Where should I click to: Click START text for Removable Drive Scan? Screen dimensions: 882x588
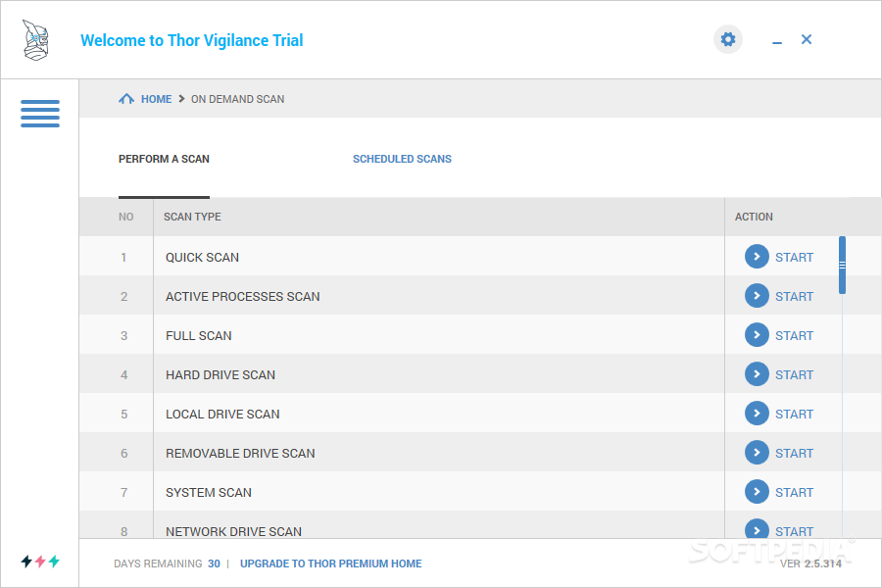[794, 454]
